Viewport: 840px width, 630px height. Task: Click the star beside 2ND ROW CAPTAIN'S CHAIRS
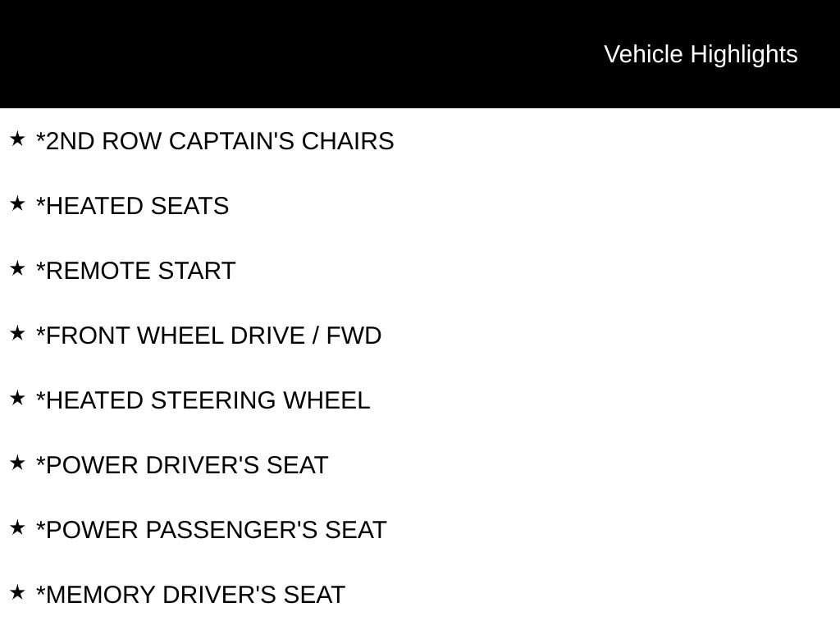(x=17, y=139)
